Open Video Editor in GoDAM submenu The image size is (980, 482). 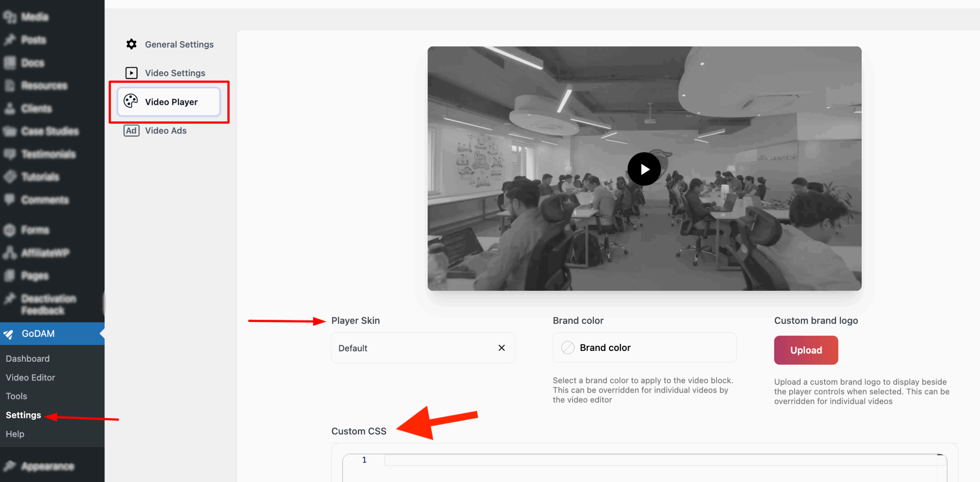[30, 377]
